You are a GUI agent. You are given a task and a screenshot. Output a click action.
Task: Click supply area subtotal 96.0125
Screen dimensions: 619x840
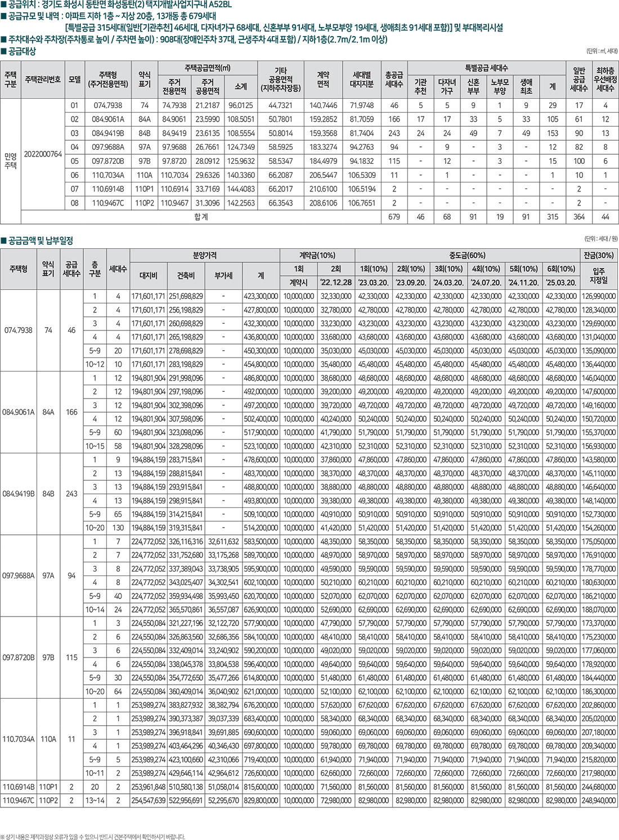(241, 105)
